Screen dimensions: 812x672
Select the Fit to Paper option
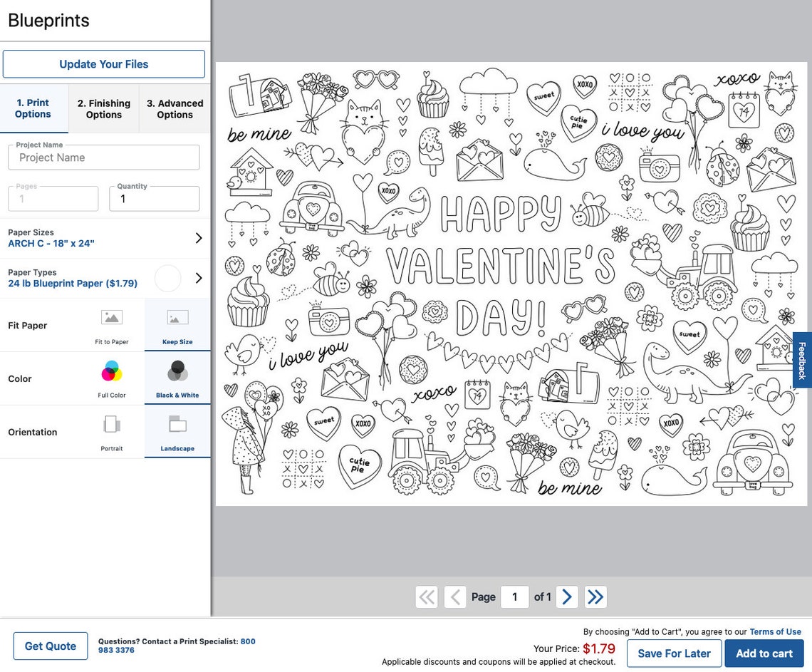click(x=111, y=325)
